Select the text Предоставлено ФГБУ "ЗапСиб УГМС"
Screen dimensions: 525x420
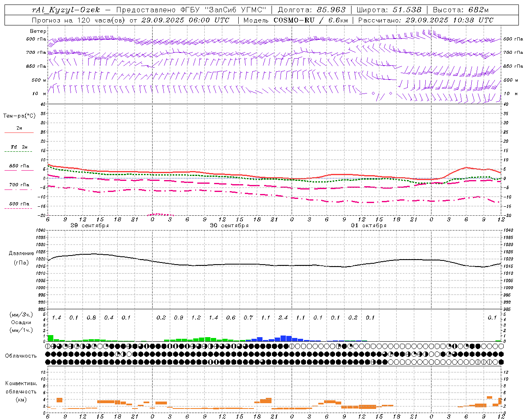pos(191,10)
